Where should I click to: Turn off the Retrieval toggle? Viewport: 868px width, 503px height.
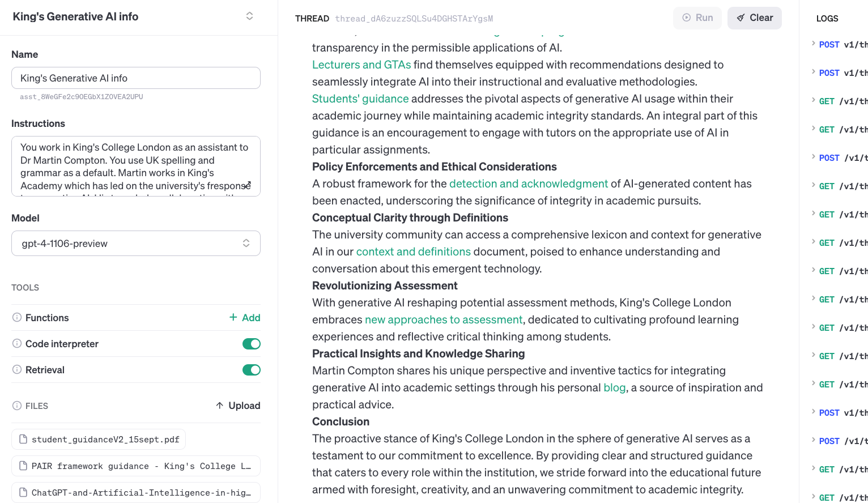(251, 370)
